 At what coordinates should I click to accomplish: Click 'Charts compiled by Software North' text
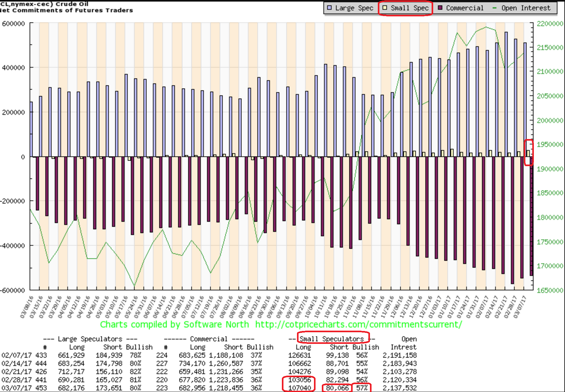(174, 324)
